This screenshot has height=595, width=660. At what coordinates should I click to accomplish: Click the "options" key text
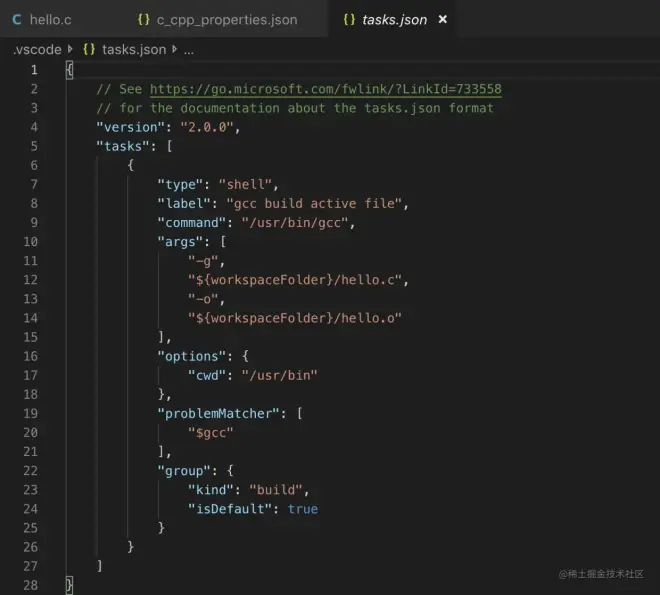click(191, 356)
